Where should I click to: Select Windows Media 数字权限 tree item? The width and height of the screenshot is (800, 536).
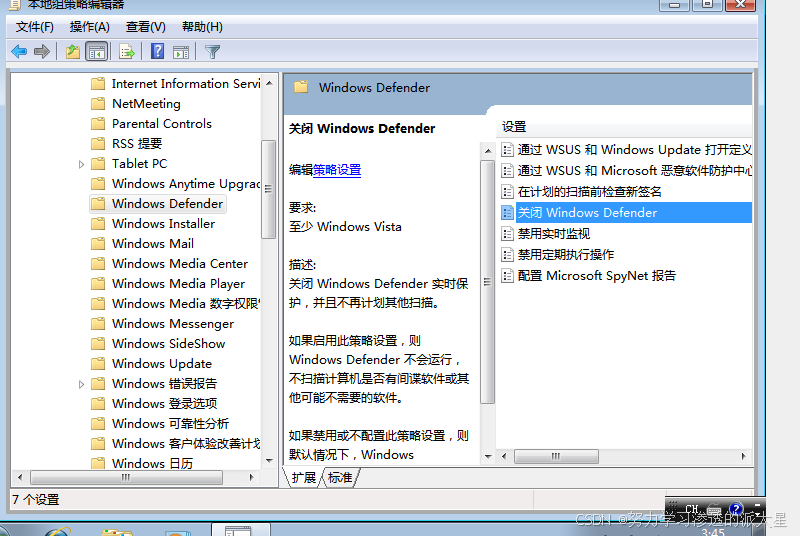[186, 303]
